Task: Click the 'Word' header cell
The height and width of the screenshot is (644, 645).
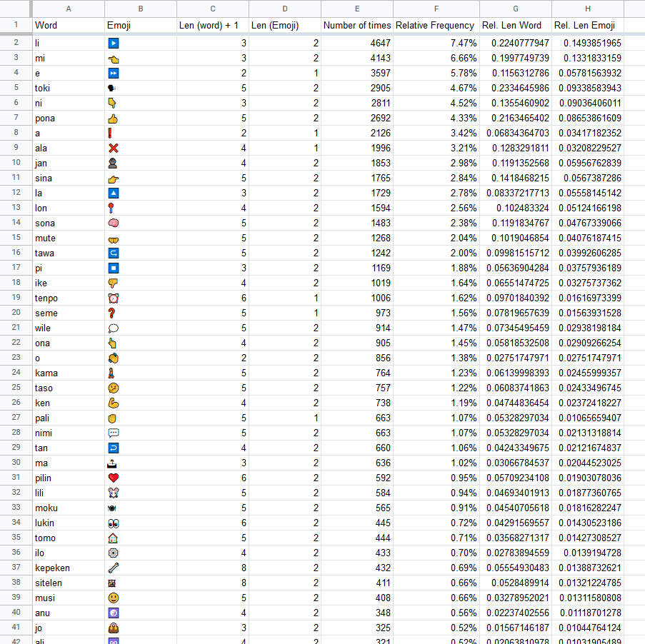Action: coord(69,25)
